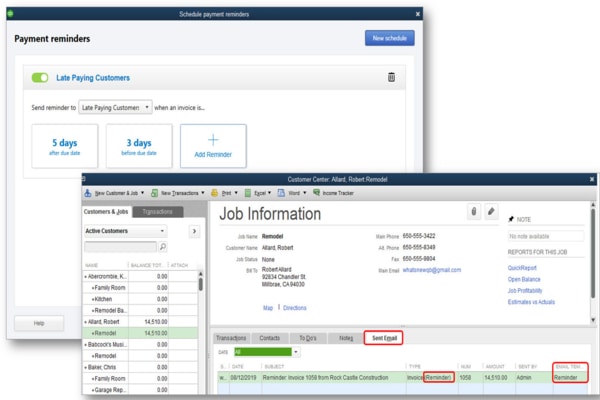Viewport: 600px width, 400px height.
Task: Switch to the Customers & Jobs tab
Action: 106,212
